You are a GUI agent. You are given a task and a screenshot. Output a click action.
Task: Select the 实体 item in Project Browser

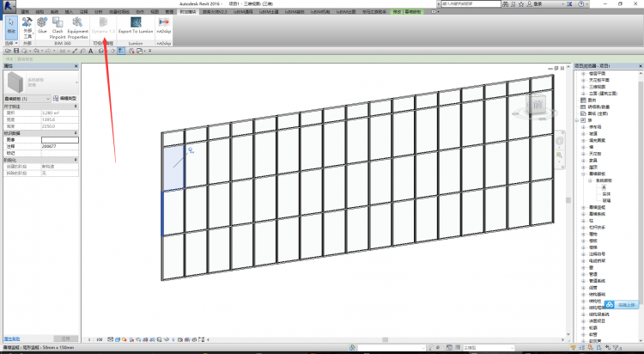606,194
